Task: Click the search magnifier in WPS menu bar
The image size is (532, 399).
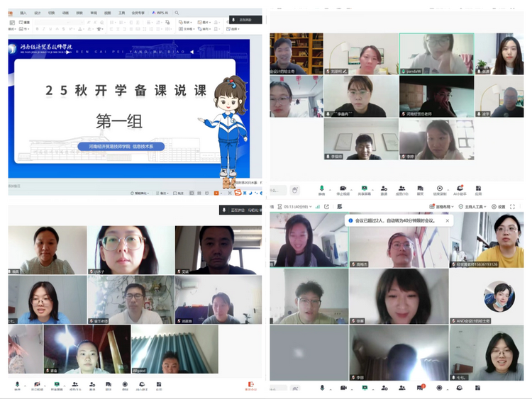Action: pyautogui.click(x=177, y=13)
